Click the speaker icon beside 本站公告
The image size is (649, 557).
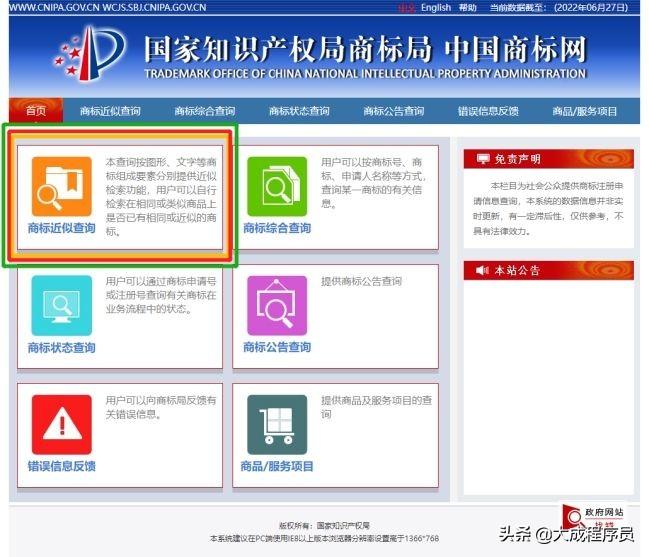pos(483,271)
